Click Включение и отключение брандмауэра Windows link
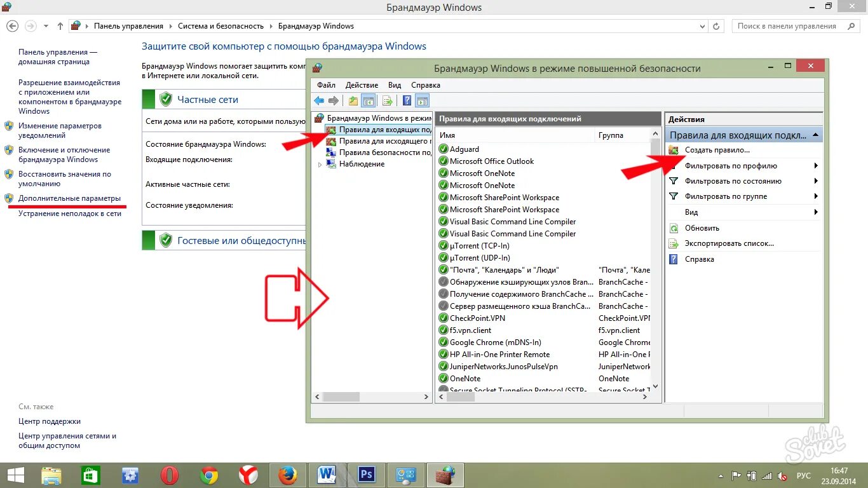Image resolution: width=868 pixels, height=488 pixels. 64,154
